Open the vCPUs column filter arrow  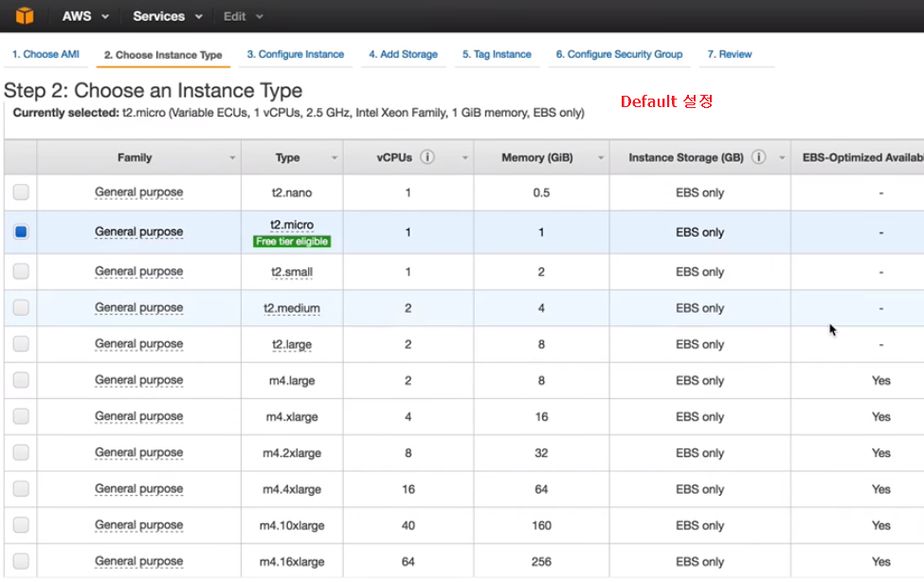tap(465, 157)
